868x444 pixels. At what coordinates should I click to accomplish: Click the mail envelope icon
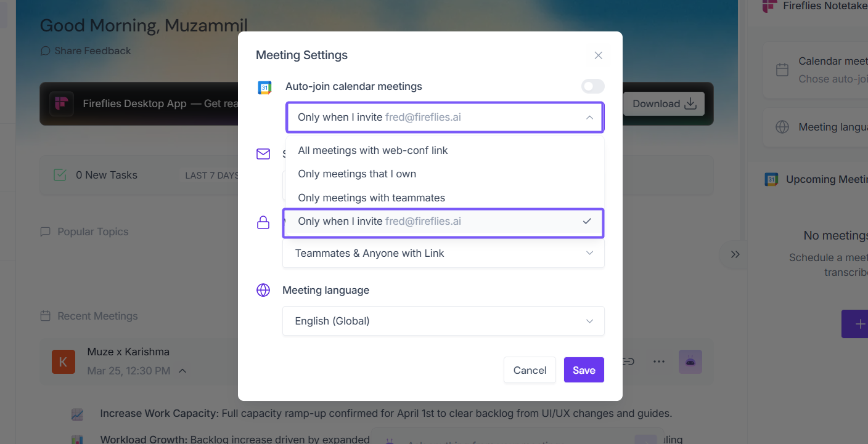click(x=263, y=154)
